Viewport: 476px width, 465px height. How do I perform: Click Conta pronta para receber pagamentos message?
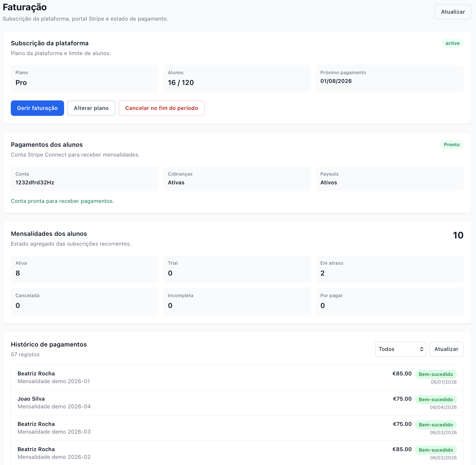pos(63,201)
